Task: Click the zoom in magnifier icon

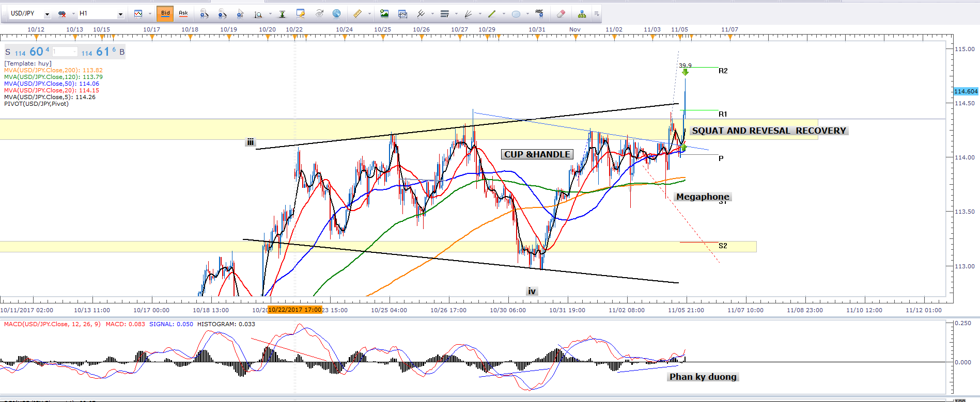Action: 204,14
